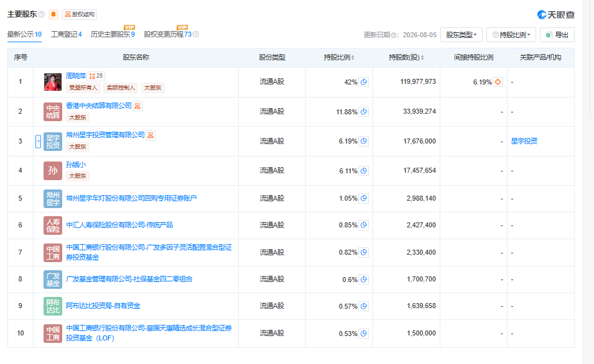The height and width of the screenshot is (364, 594).
Task: Click the 常州星宇 logo icon in row 5
Action: click(x=53, y=199)
